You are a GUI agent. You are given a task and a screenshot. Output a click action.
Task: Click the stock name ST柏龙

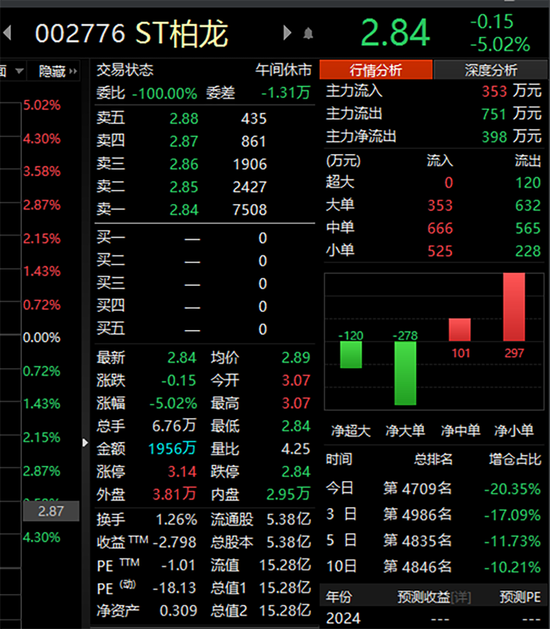[x=182, y=33]
